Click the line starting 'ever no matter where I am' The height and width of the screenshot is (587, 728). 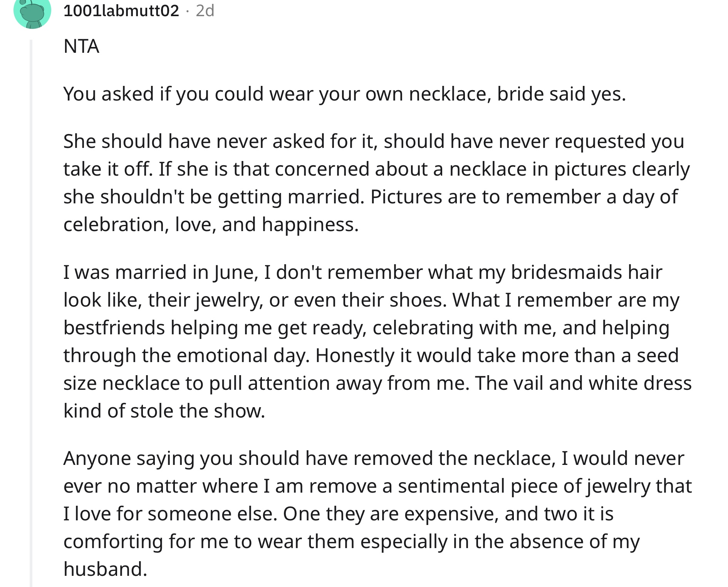coord(377,486)
